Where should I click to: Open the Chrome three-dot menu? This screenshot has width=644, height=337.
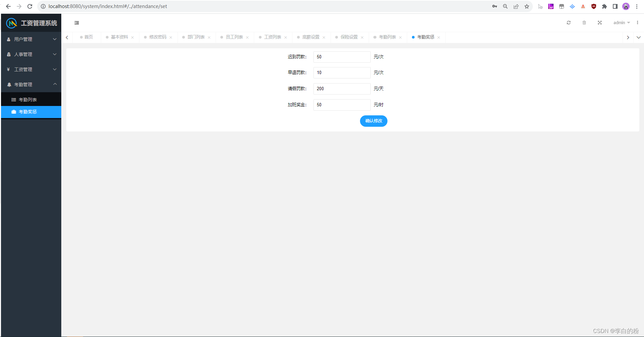(x=637, y=6)
